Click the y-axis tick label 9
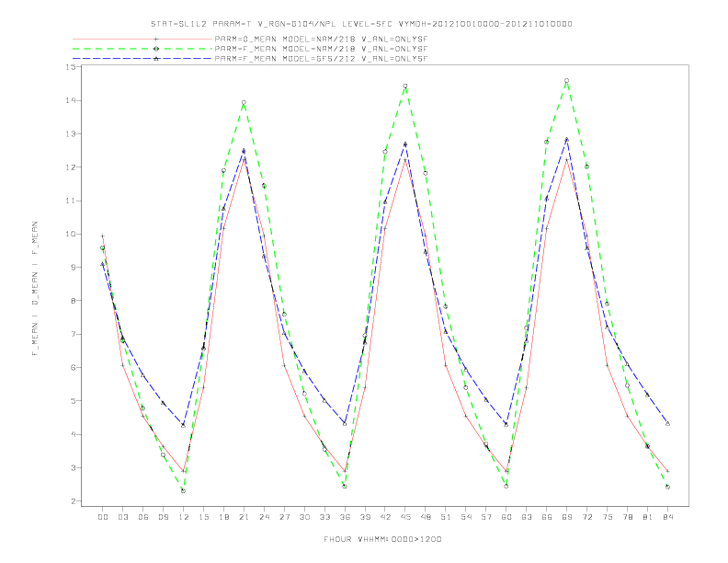 (74, 268)
